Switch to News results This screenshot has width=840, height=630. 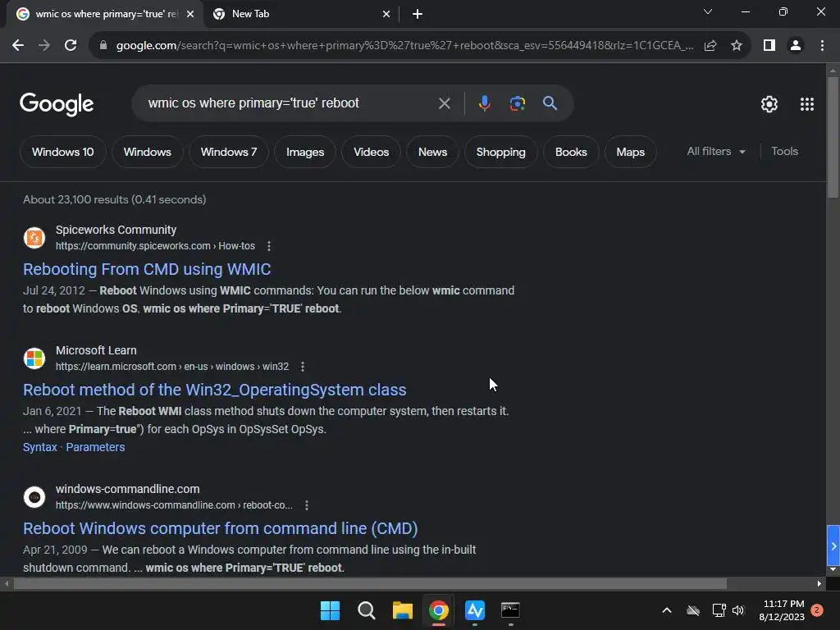point(432,152)
